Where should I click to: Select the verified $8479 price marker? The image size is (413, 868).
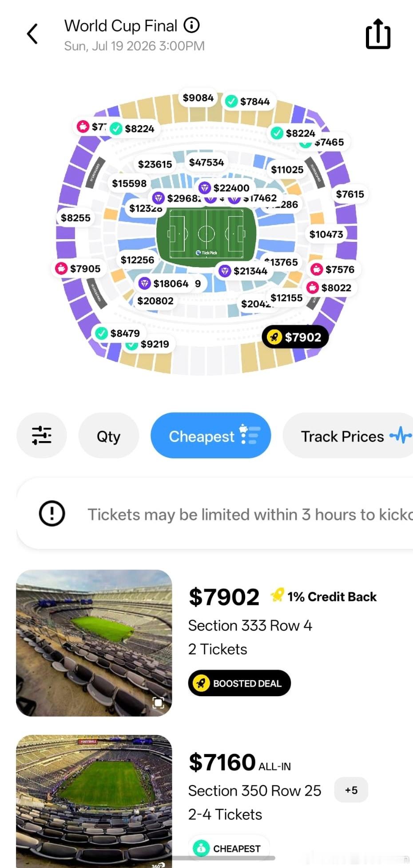click(x=118, y=333)
